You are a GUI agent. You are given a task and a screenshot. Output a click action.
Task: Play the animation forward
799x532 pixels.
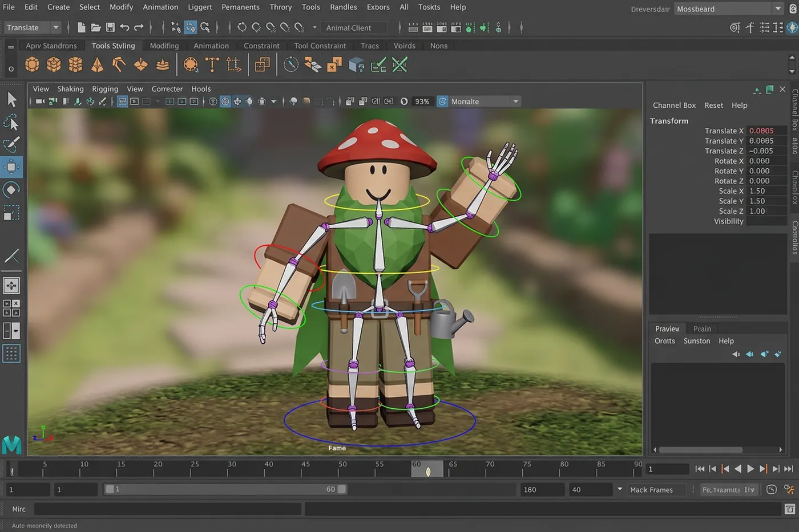pyautogui.click(x=750, y=469)
